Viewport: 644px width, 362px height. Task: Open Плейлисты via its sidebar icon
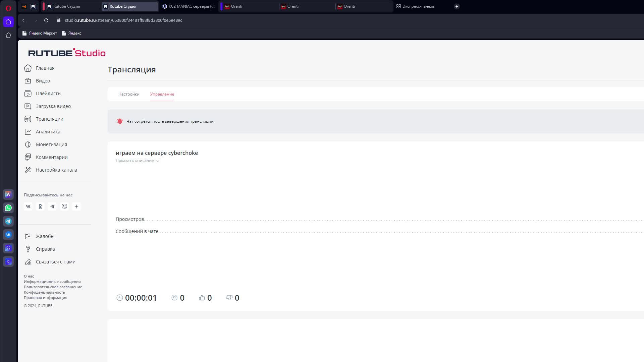28,94
